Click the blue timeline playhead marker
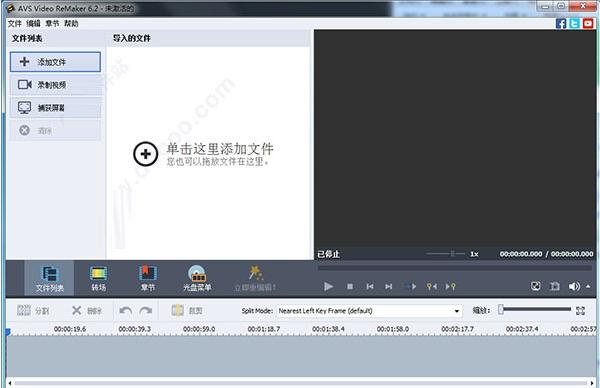 click(8, 331)
